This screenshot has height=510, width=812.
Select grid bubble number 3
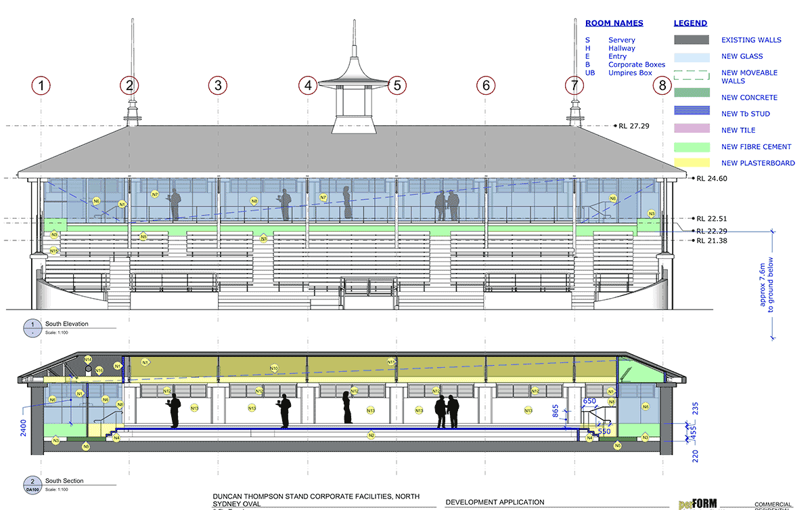[218, 86]
